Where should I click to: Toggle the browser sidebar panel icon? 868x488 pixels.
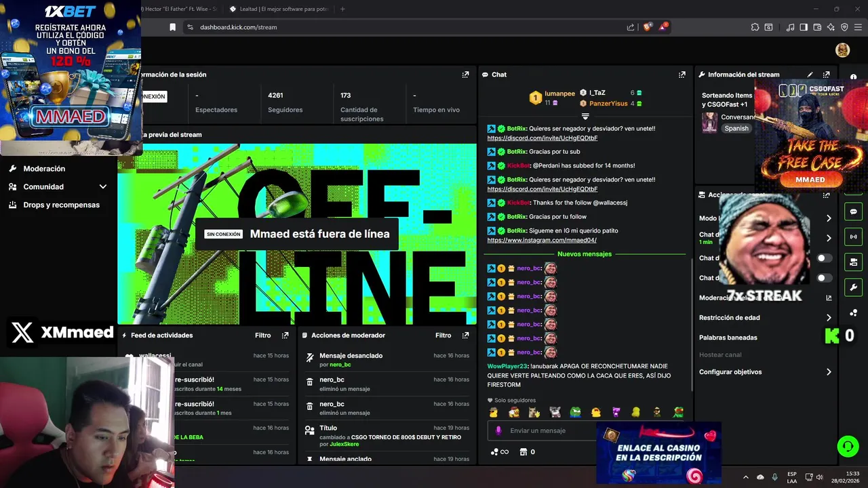(804, 27)
